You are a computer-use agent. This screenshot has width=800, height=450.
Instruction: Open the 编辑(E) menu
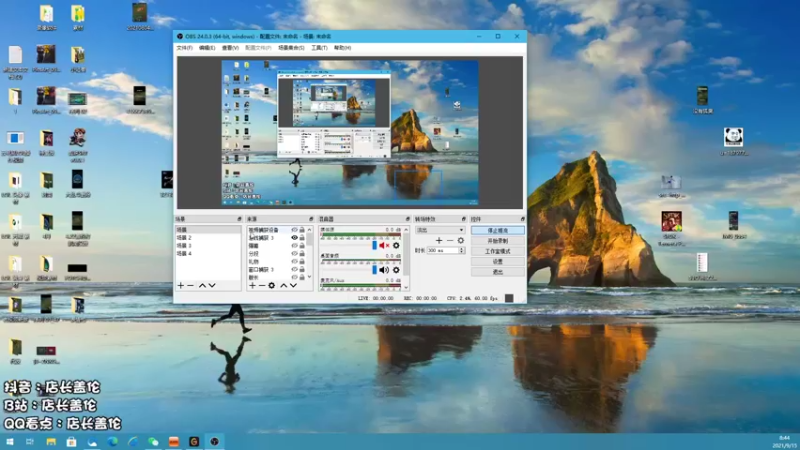207,48
